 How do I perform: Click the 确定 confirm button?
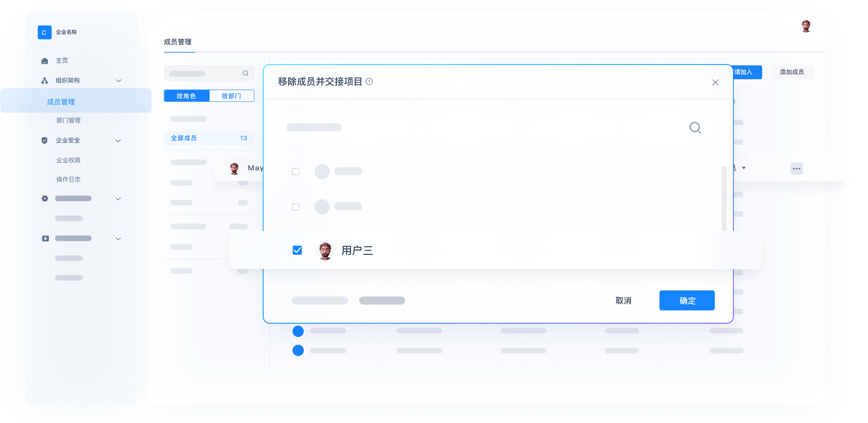click(687, 300)
